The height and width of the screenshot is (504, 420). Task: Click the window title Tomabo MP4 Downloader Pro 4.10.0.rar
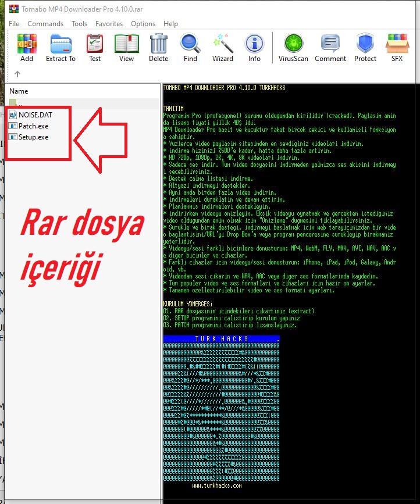pyautogui.click(x=82, y=9)
